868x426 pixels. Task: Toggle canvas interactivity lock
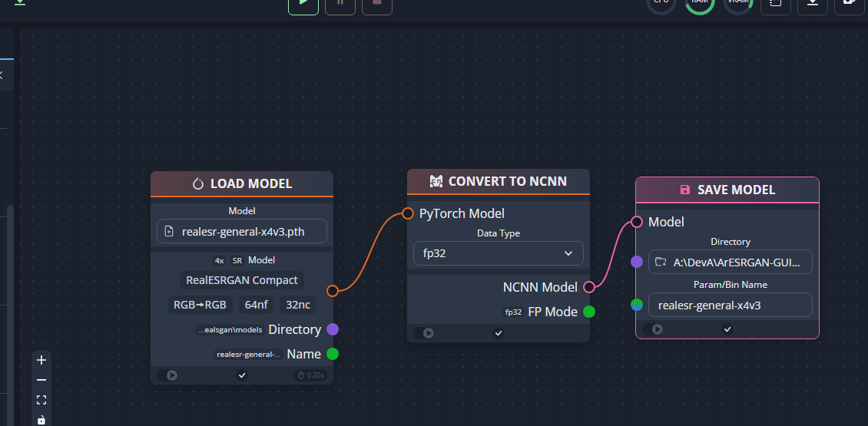pyautogui.click(x=41, y=420)
